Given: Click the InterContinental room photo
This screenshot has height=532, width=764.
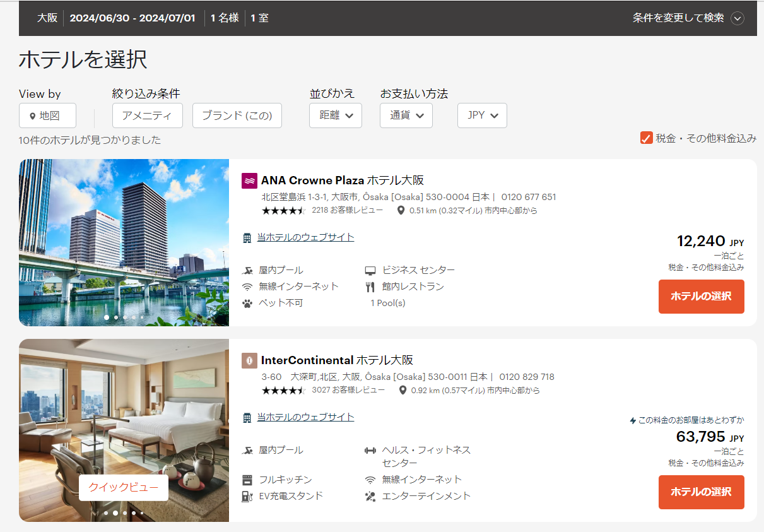Looking at the screenshot, I should (124, 430).
